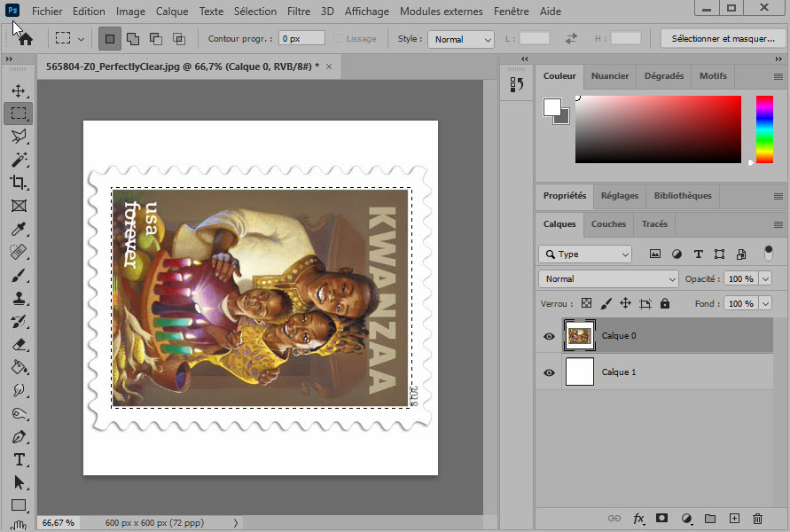Select the Rectangular Marquee tool in toolbox
Screen dimensions: 790x532
(x=18, y=113)
